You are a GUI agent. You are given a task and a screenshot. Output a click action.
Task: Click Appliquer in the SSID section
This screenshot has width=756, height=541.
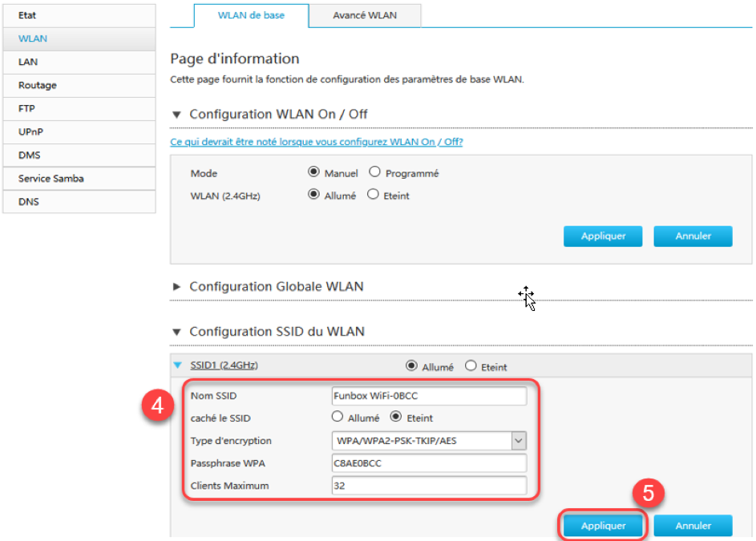point(604,526)
